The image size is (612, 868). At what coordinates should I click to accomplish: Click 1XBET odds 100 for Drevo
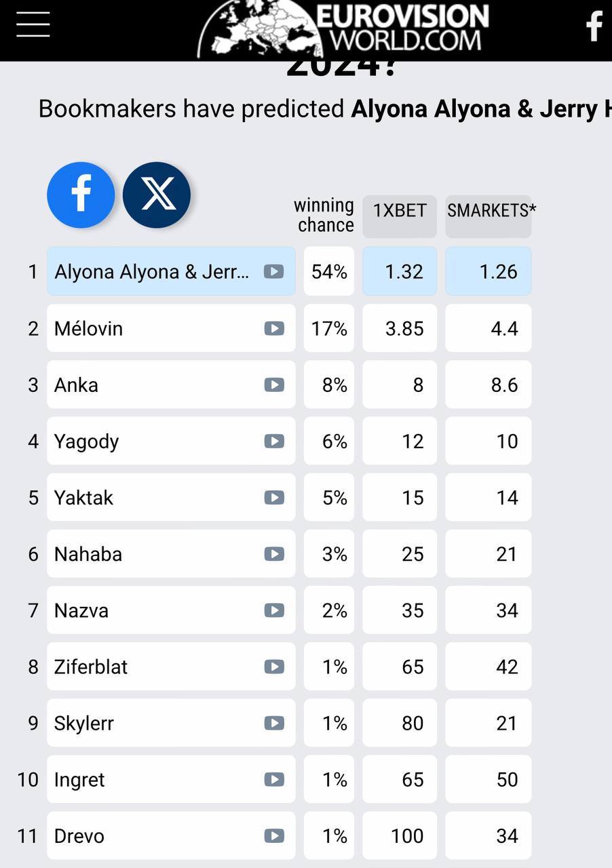click(x=400, y=836)
